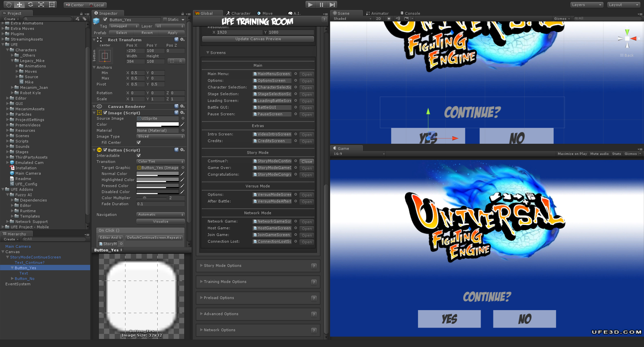Select the Rect Transform tool in the toolbar
This screenshot has height=347, width=644.
pyautogui.click(x=52, y=5)
